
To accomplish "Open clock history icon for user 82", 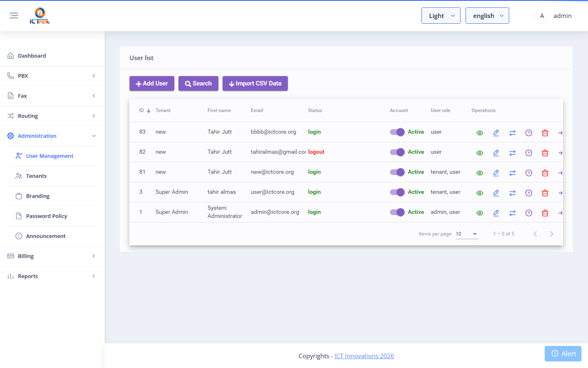I will coord(529,153).
